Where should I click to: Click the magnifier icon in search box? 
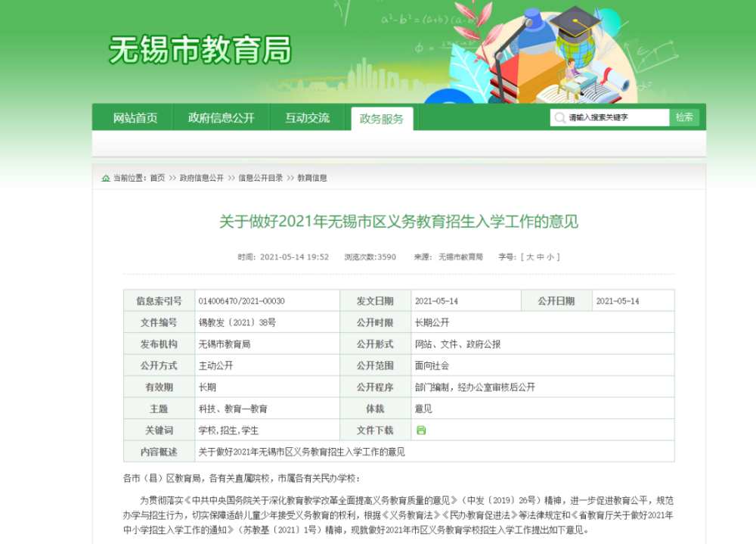[x=559, y=117]
